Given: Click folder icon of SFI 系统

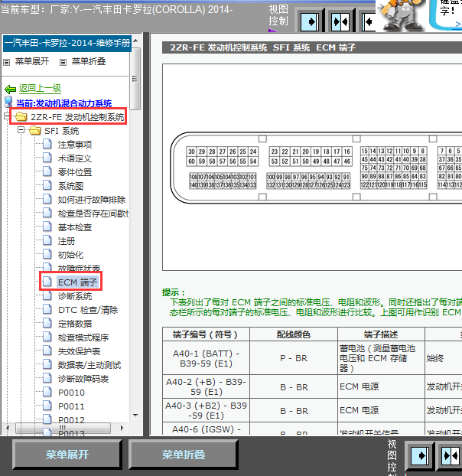Looking at the screenshot, I should pos(35,131).
